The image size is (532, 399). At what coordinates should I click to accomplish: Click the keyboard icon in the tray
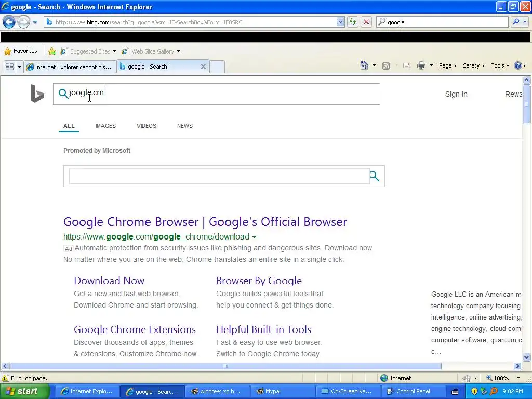[455, 392]
